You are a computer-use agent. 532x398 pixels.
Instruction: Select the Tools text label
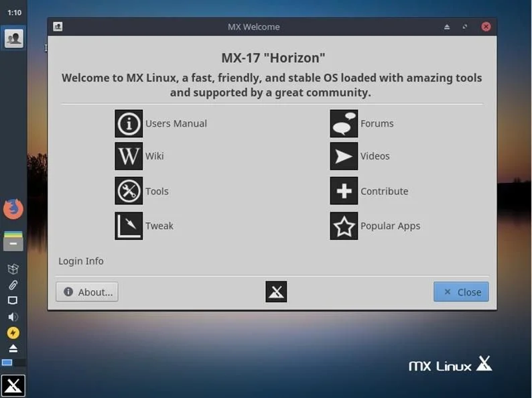[x=157, y=192]
